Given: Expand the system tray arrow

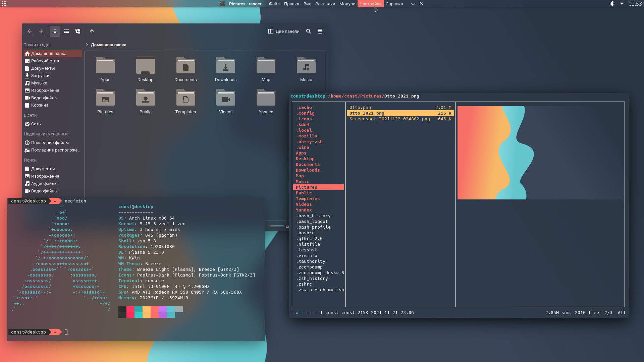Looking at the screenshot, I should 622,4.
